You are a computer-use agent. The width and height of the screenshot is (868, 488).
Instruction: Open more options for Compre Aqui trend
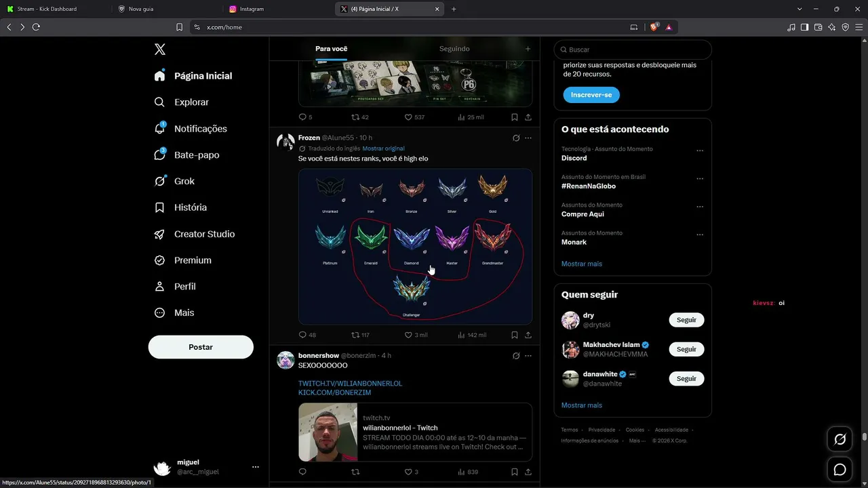click(700, 207)
